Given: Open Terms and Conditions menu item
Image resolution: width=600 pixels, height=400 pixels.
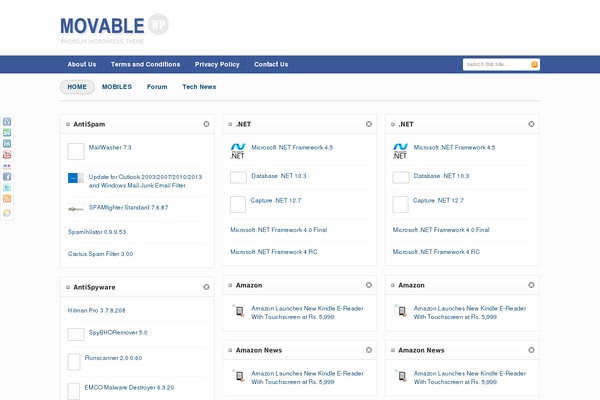Looking at the screenshot, I should [x=145, y=64].
